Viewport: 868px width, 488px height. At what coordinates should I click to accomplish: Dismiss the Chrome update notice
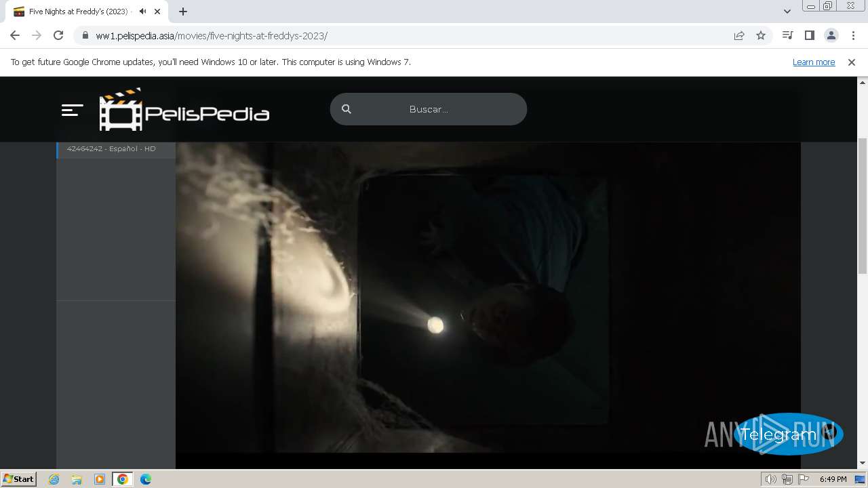coord(852,62)
